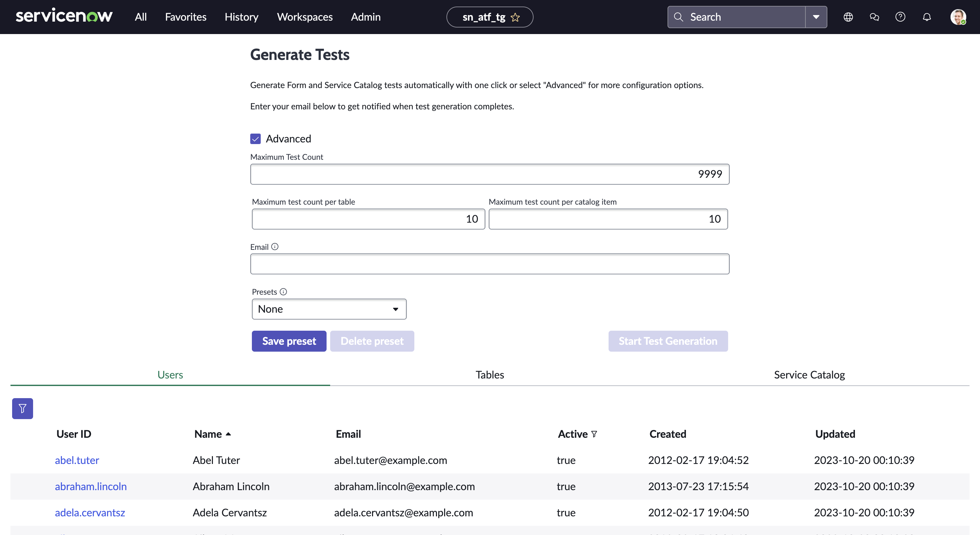The width and height of the screenshot is (980, 535).
Task: Open the Workspaces menu
Action: click(x=304, y=17)
